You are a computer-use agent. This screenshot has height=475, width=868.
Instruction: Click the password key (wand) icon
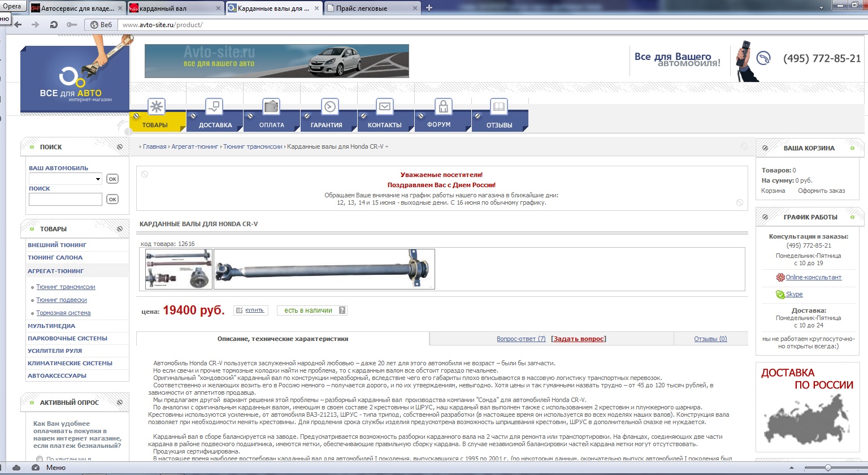71,25
